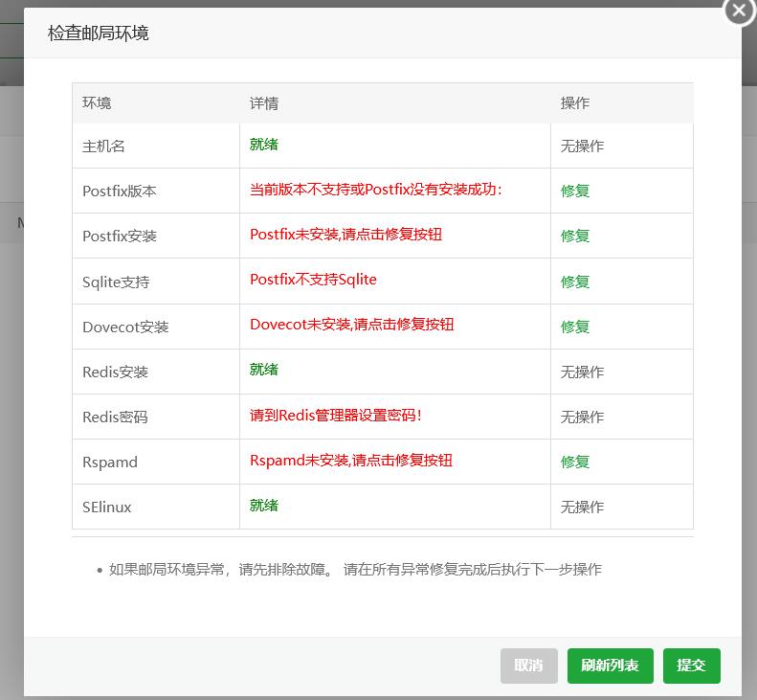This screenshot has height=700, width=757.
Task: Click 就绪 status in 主机名 row
Action: (263, 145)
